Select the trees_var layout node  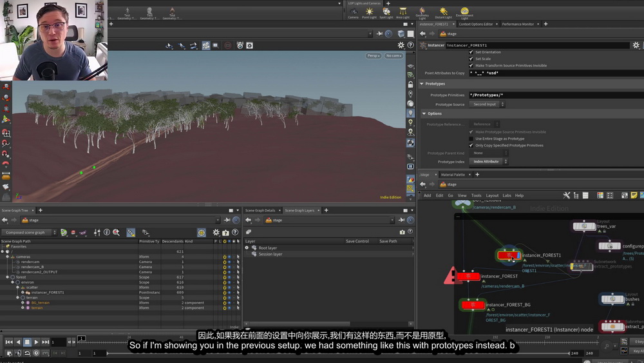pos(584,226)
